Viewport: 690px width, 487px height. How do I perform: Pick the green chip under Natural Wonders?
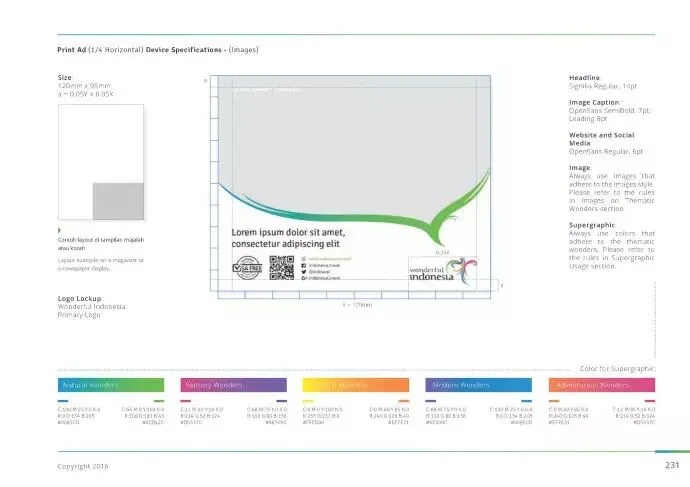point(159,401)
